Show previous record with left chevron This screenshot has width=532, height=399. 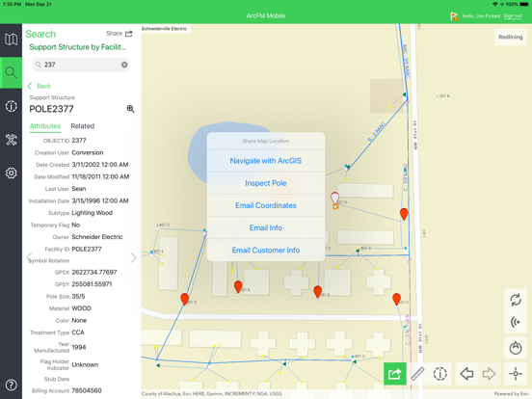30,257
